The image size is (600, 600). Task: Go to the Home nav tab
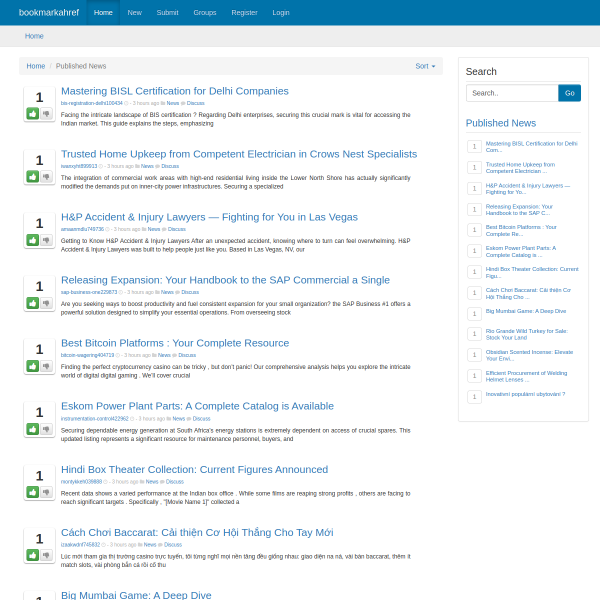103,13
